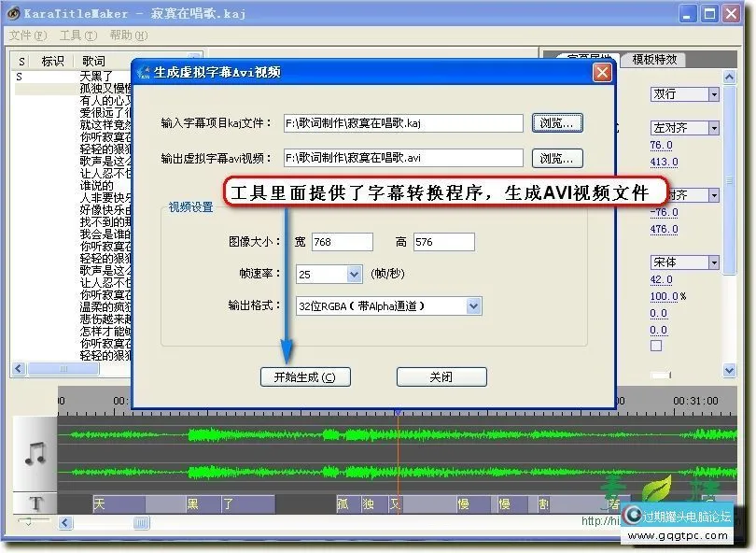Click the timeline playhead marker
The height and width of the screenshot is (553, 756).
click(x=398, y=411)
